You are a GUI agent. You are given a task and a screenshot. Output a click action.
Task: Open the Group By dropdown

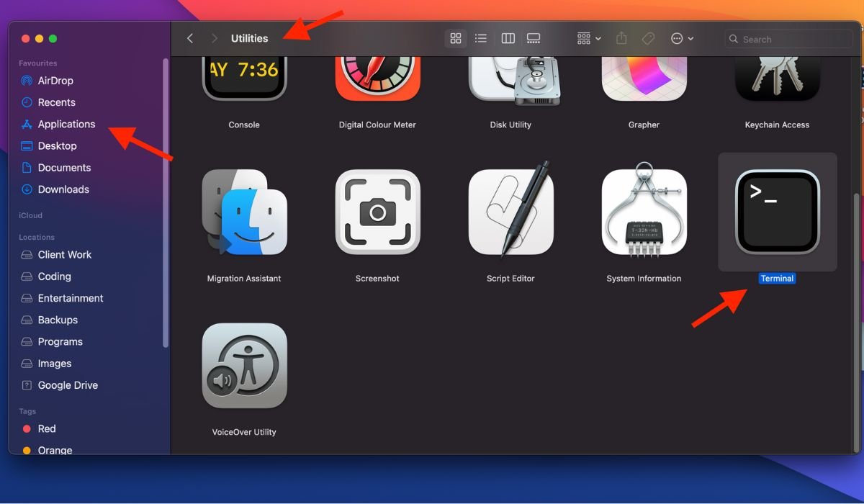click(x=589, y=38)
